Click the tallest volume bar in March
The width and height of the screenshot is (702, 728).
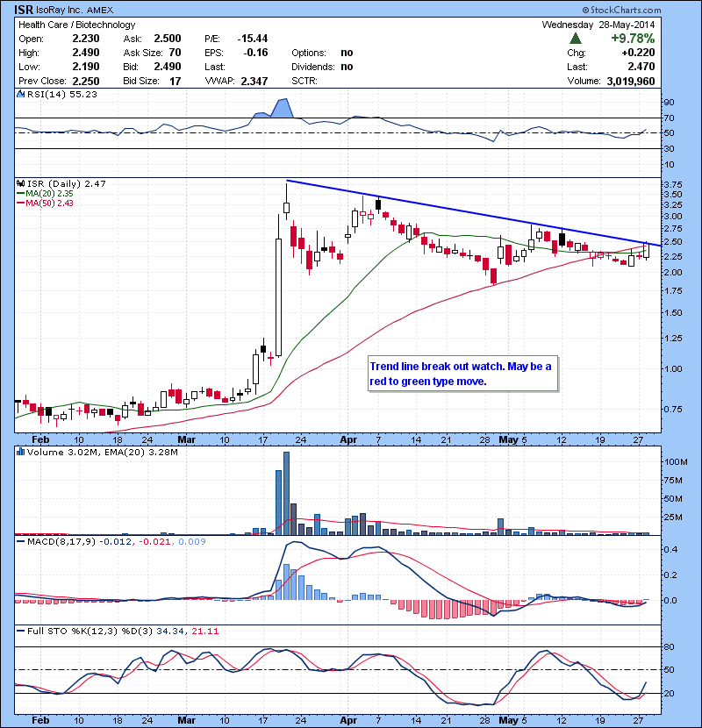[x=286, y=494]
